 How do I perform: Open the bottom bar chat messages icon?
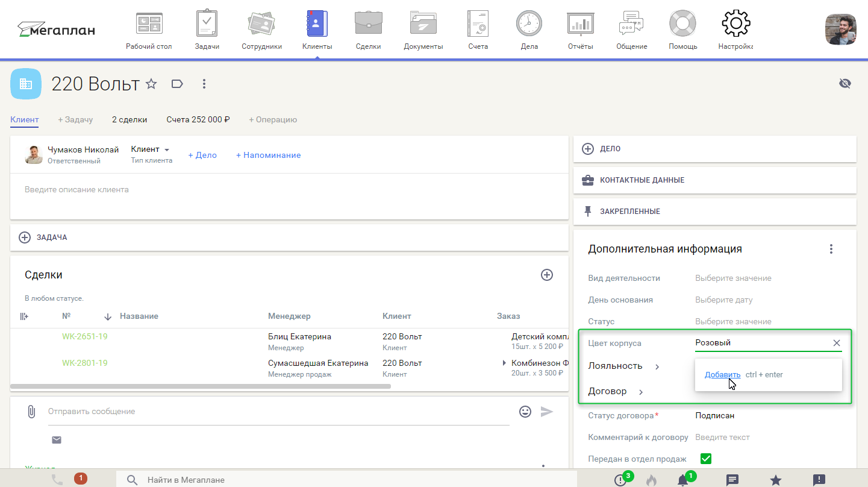[732, 480]
